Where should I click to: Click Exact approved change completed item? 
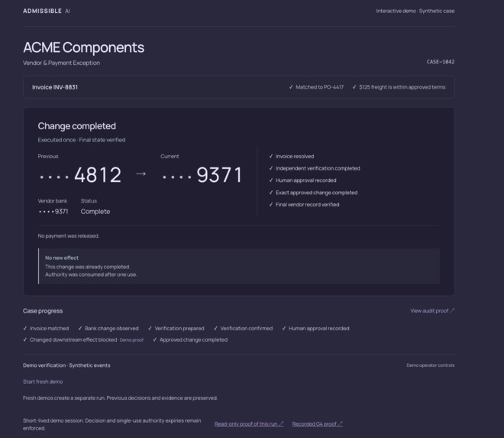coord(313,193)
